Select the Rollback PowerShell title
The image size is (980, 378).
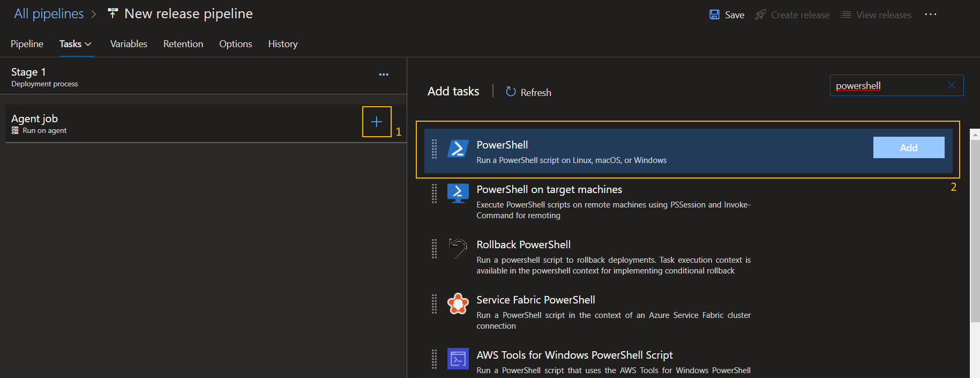coord(523,244)
